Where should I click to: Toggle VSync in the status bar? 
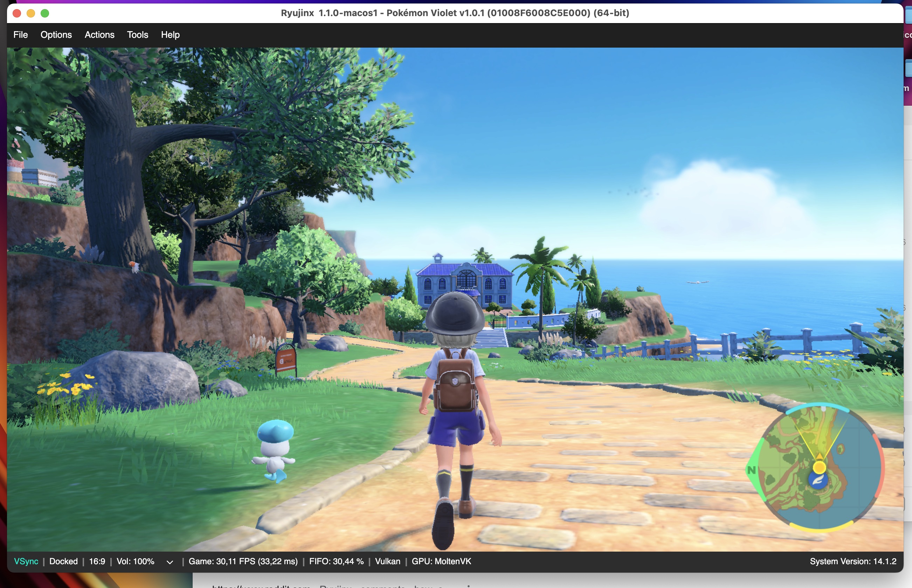[x=26, y=561]
